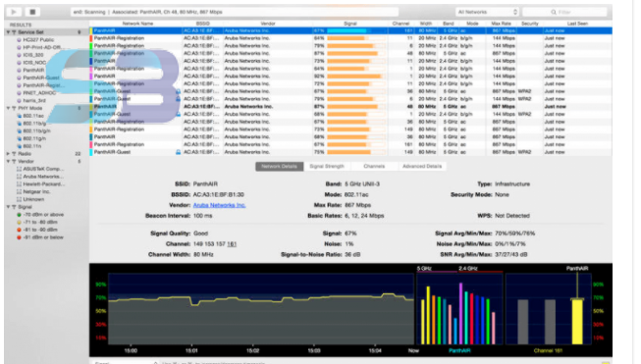Click the icon beside 802.11ac PHY mode

[x=19, y=116]
